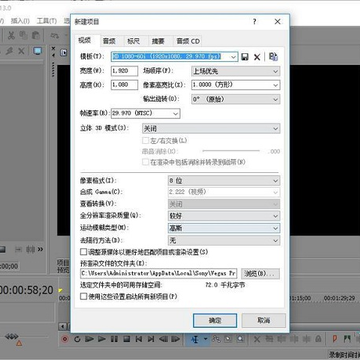Insert a marker with the orange flag icon
Screen dimensions: 360x360
click(x=335, y=339)
